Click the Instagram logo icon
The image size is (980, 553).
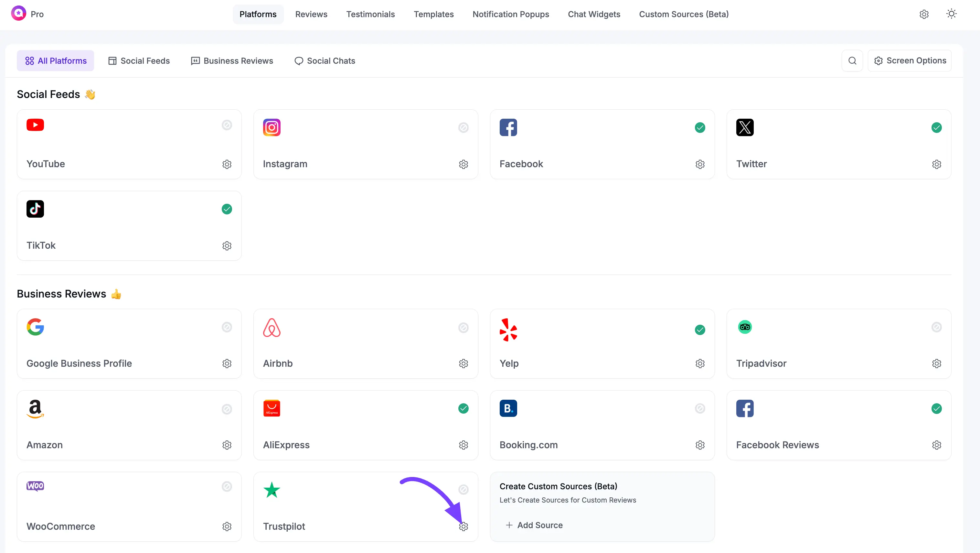click(x=272, y=127)
